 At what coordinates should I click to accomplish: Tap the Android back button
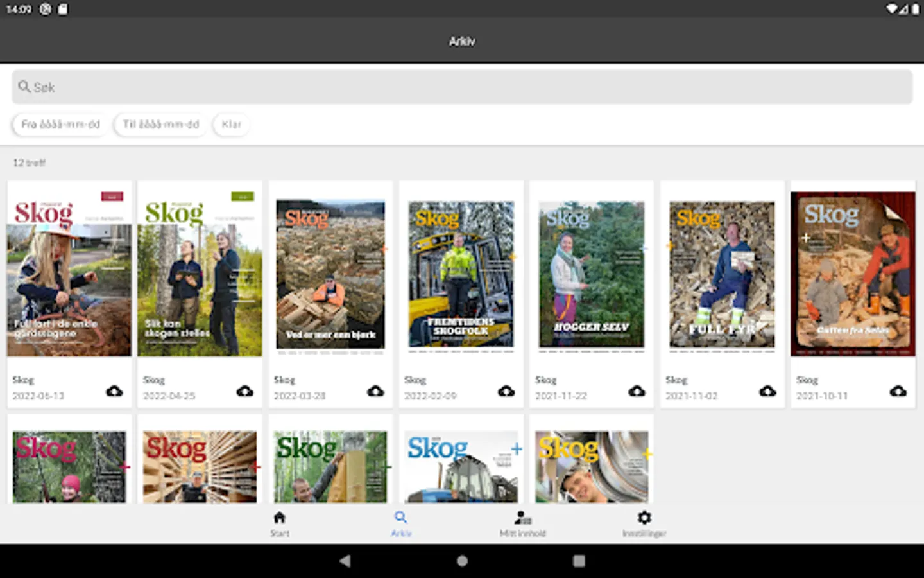tap(345, 561)
